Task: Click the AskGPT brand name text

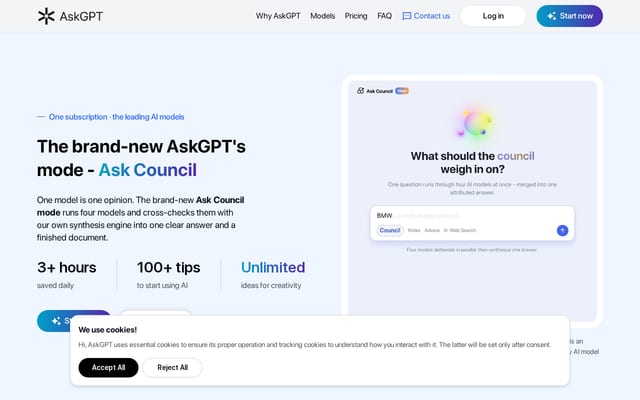Action: tap(81, 16)
